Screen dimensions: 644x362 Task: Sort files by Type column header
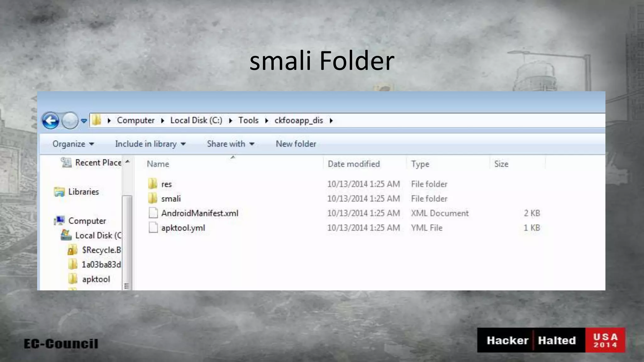point(420,164)
